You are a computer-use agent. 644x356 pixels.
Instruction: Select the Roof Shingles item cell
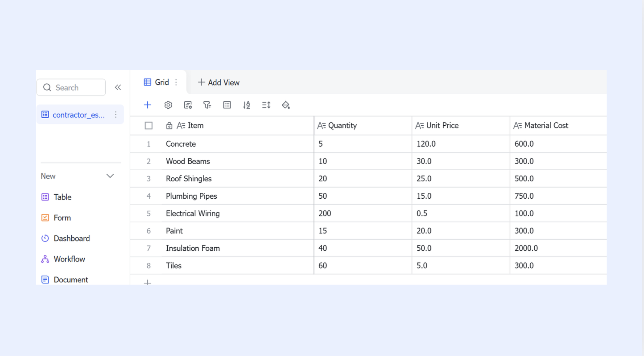(x=238, y=179)
